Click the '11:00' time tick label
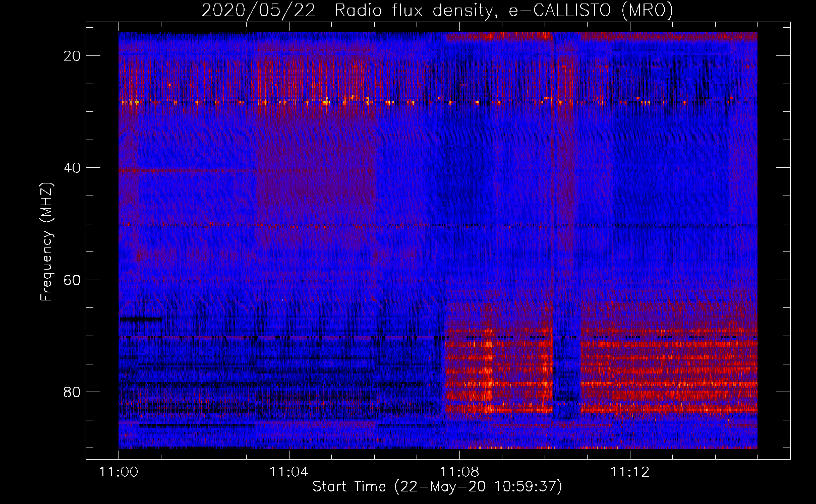This screenshot has width=816, height=504. pos(119,472)
